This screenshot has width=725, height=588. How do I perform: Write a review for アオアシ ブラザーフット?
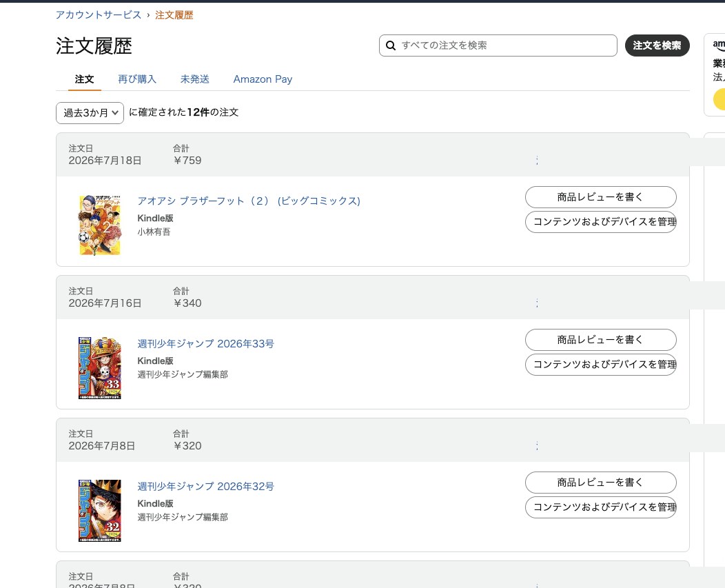coord(601,197)
